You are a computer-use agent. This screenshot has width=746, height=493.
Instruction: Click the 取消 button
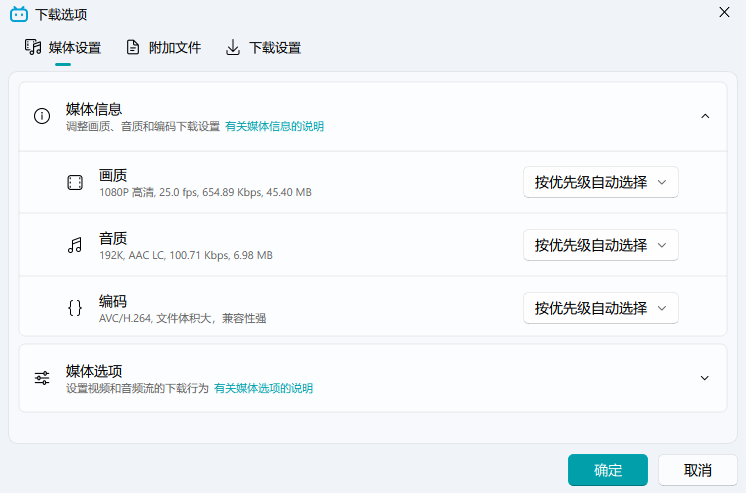coord(697,470)
